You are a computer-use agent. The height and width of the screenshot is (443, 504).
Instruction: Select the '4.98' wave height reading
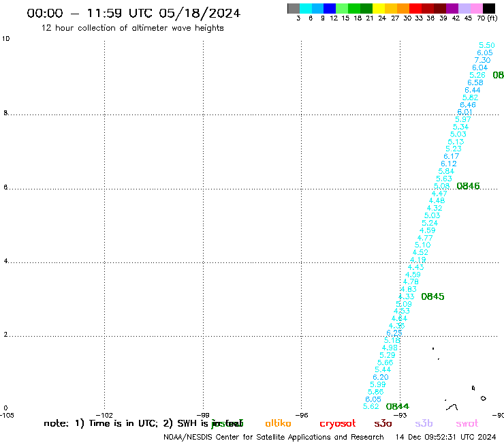pos(390,348)
